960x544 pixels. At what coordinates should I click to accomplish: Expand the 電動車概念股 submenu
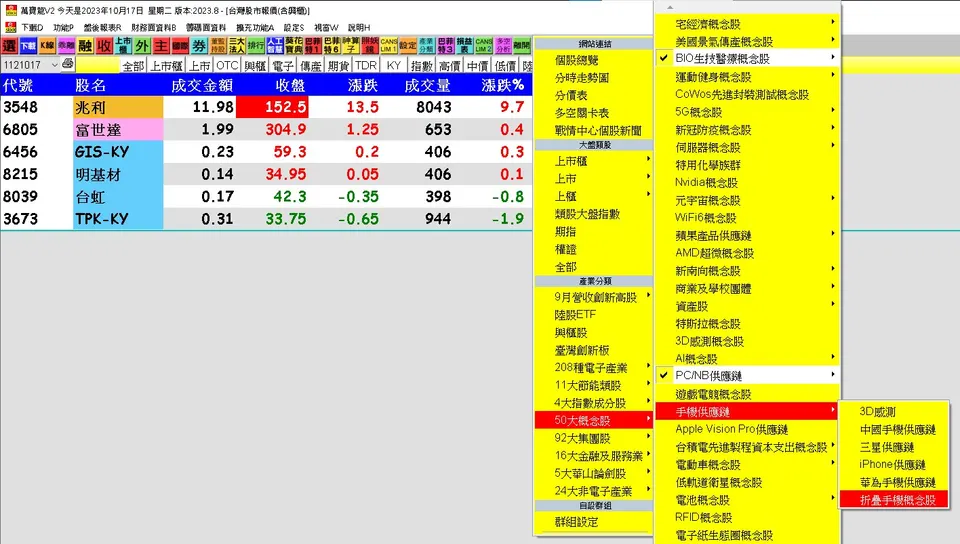748,465
